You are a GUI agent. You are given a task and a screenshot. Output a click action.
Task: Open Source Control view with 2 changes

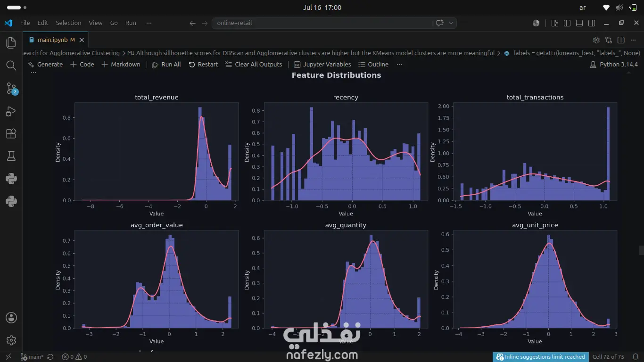11,88
